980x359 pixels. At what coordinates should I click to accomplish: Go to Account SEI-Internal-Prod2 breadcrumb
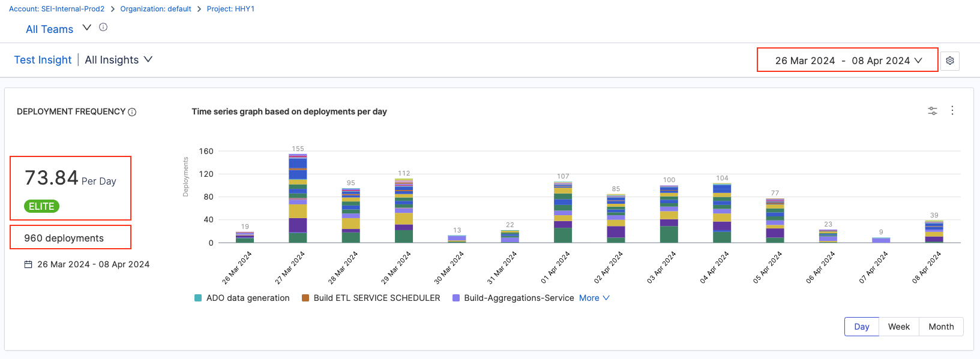click(56, 9)
